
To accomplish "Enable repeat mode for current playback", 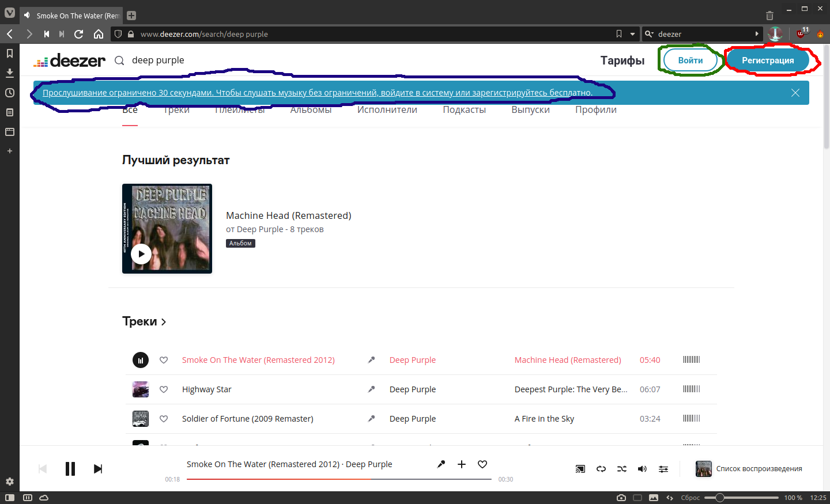I will pos(601,469).
